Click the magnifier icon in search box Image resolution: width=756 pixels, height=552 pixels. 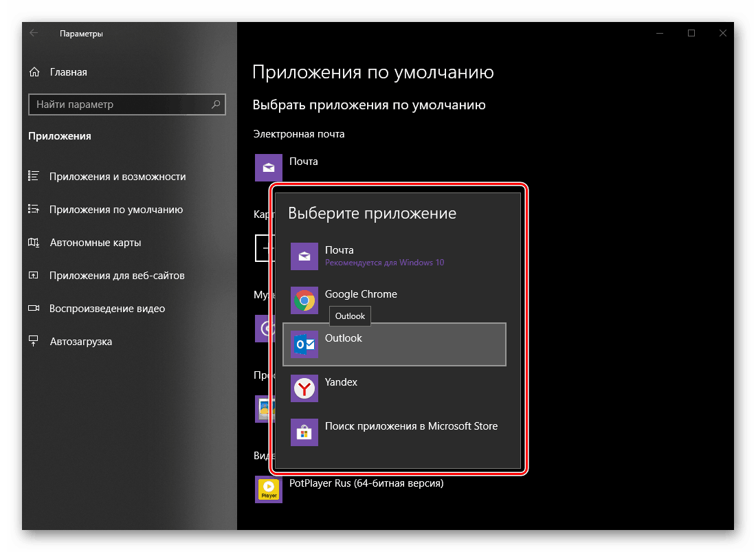click(x=216, y=104)
